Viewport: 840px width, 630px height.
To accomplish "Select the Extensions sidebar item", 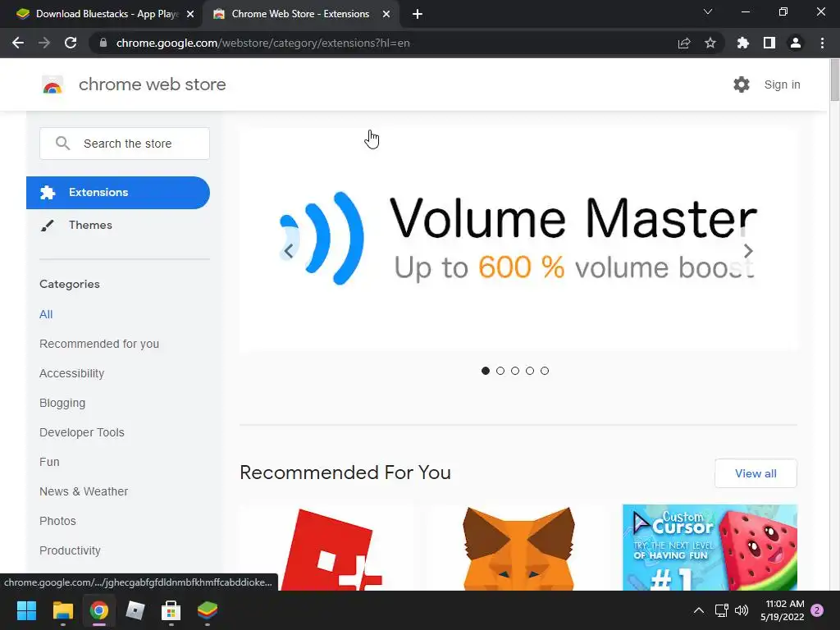I will [x=118, y=192].
